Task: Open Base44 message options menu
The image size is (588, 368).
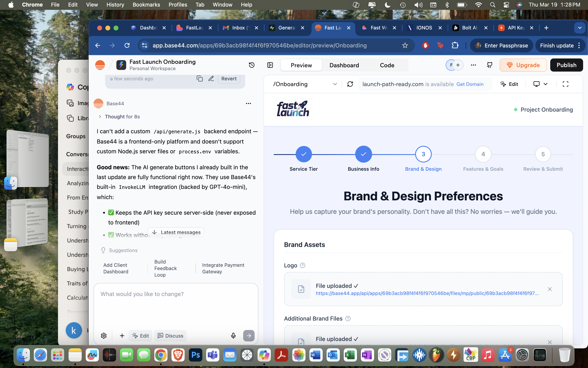Action: (248, 103)
